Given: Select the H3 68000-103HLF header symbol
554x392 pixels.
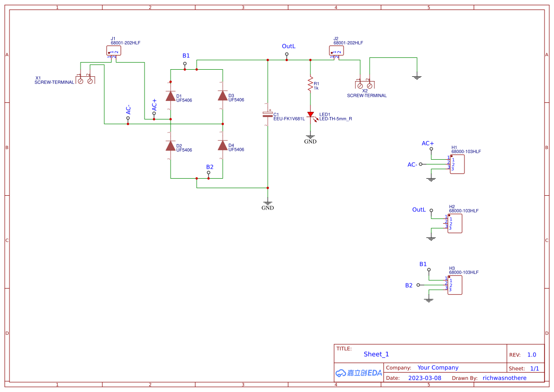Looking at the screenshot, I should pyautogui.click(x=454, y=284).
